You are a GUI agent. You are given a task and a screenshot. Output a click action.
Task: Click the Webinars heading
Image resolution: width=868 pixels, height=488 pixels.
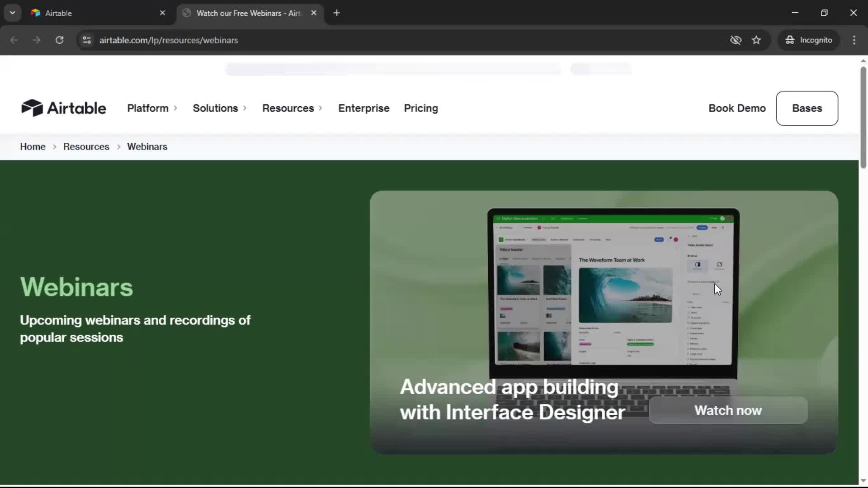pos(76,287)
